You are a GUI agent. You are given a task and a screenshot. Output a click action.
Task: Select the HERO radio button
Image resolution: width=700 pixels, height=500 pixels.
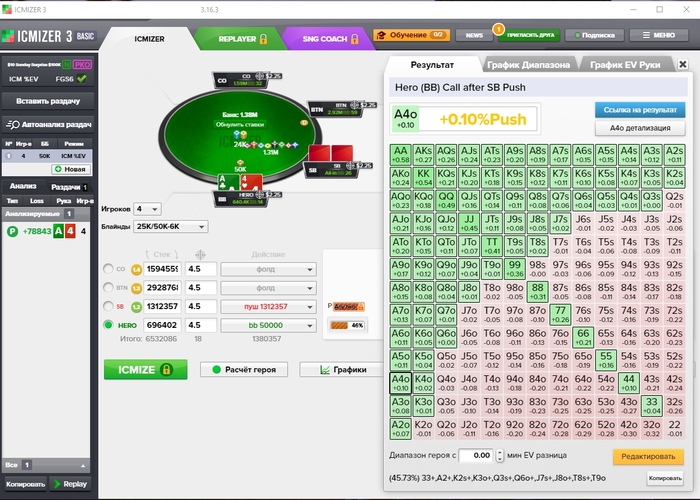108,325
